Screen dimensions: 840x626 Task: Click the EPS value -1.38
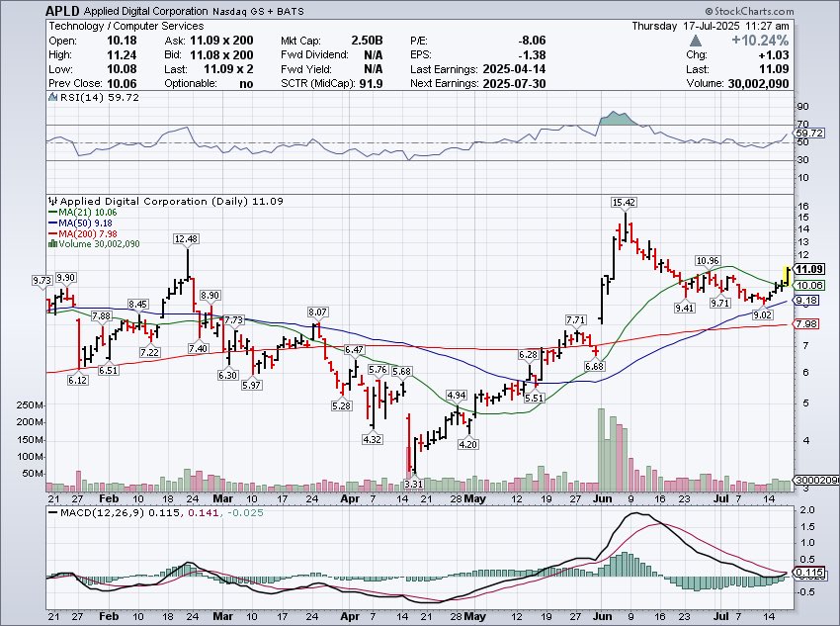(x=532, y=54)
